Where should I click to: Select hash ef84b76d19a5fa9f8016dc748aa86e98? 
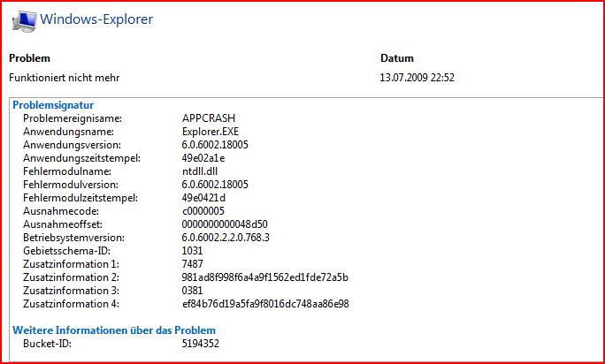tap(265, 304)
